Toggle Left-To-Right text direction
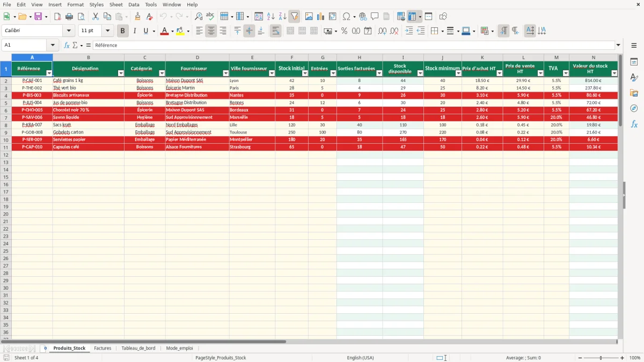The height and width of the screenshot is (362, 644). coord(503,31)
